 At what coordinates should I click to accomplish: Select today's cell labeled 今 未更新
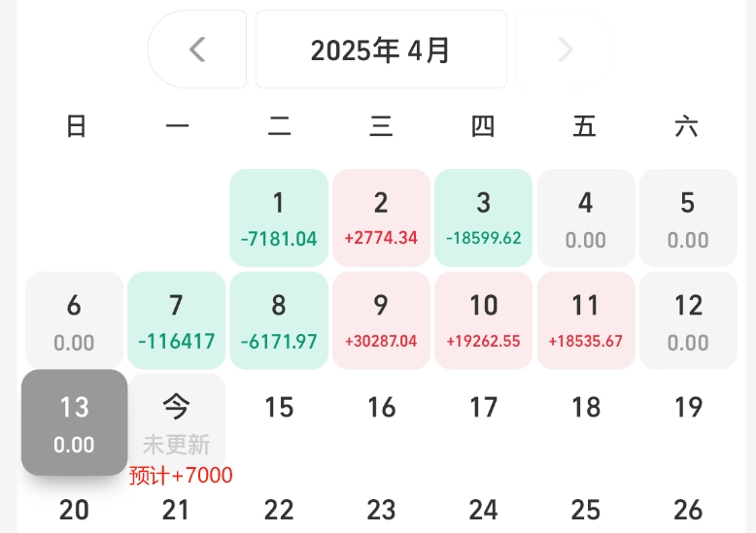(177, 422)
